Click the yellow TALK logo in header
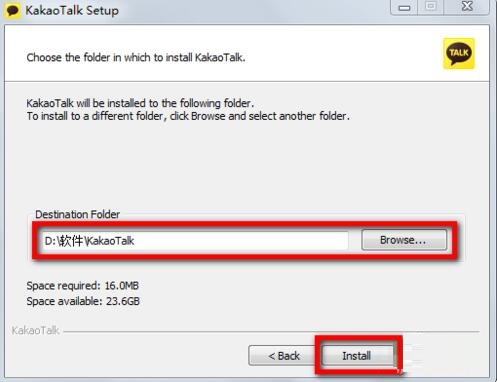Screen dimensions: 497x382 tap(459, 54)
